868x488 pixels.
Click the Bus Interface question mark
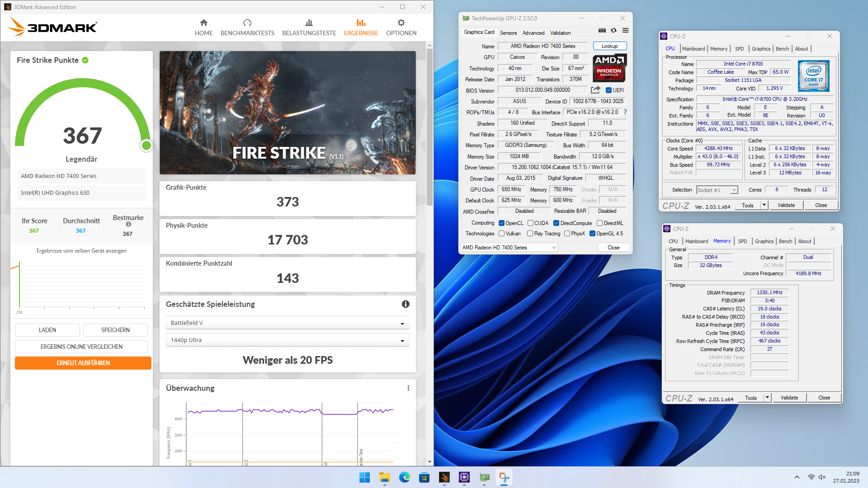point(625,112)
